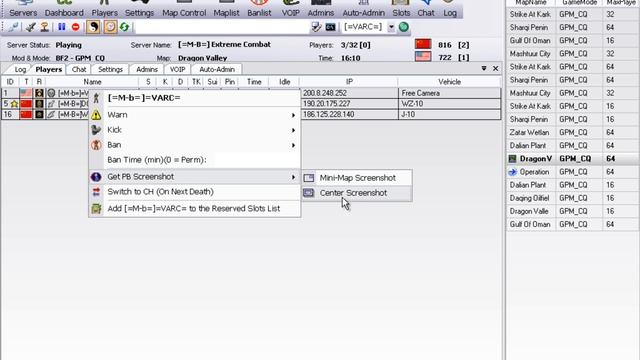Image resolution: width=640 pixels, height=360 pixels.
Task: Expand the Ban submenu
Action: tap(194, 145)
